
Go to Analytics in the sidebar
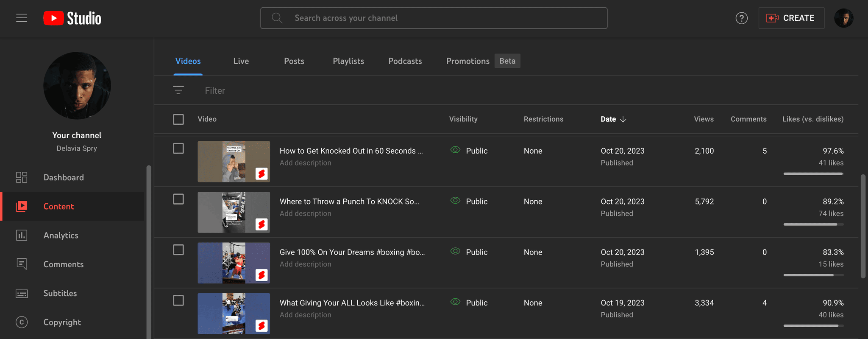tap(61, 235)
